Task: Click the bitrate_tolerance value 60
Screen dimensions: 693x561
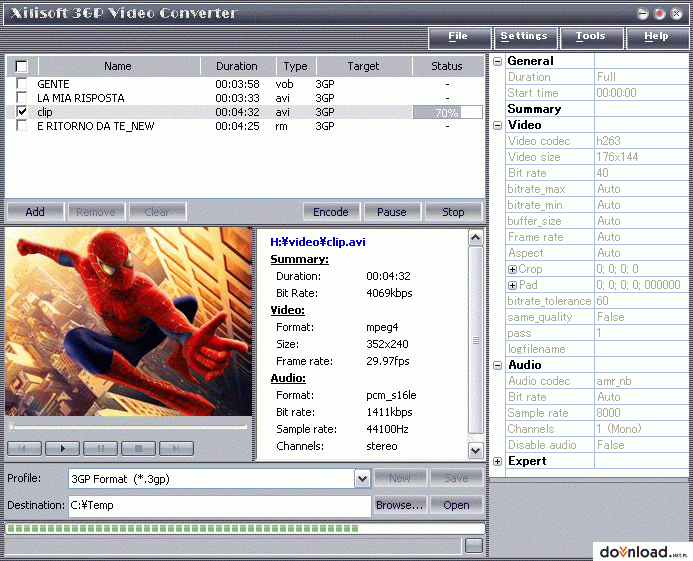Action: [x=602, y=301]
